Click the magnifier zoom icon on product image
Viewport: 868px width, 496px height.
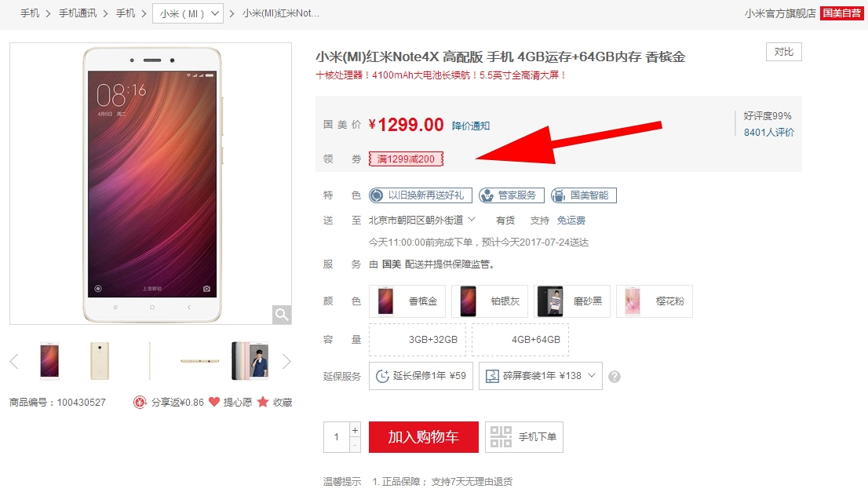click(x=282, y=315)
